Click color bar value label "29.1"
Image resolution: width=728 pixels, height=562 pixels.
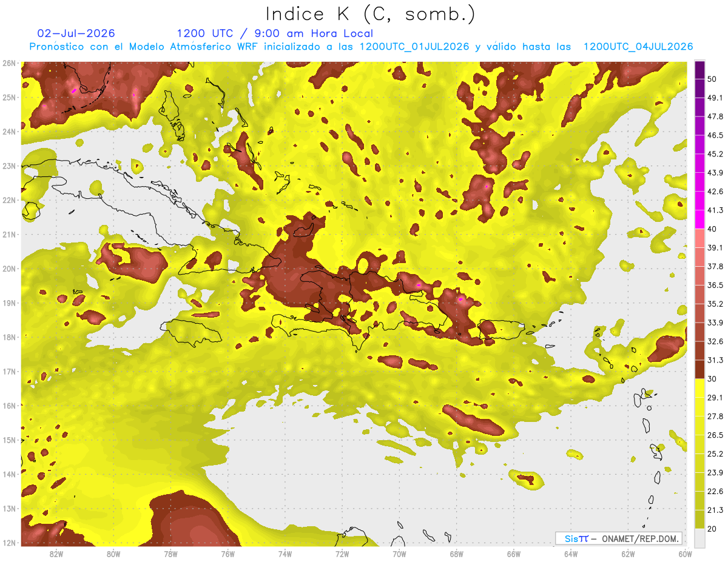click(715, 397)
